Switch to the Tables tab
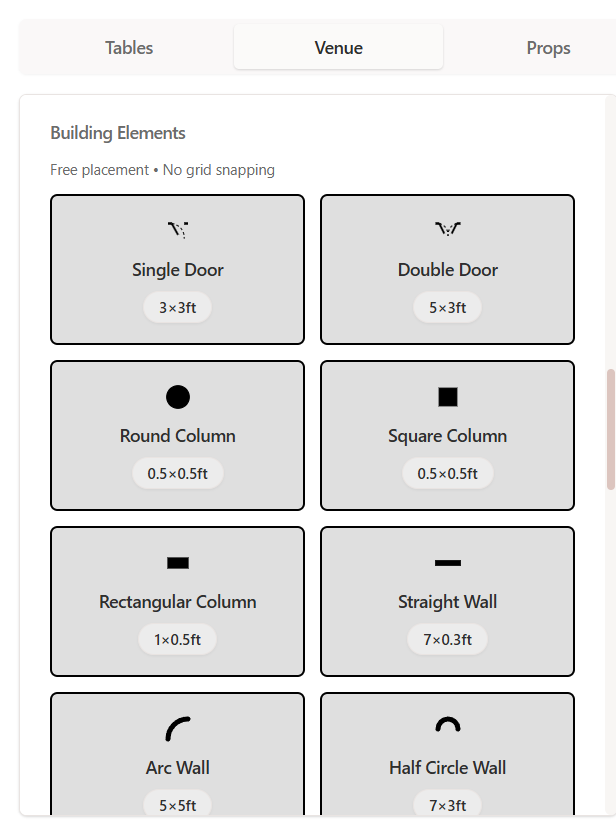The width and height of the screenshot is (616, 822). pyautogui.click(x=129, y=48)
